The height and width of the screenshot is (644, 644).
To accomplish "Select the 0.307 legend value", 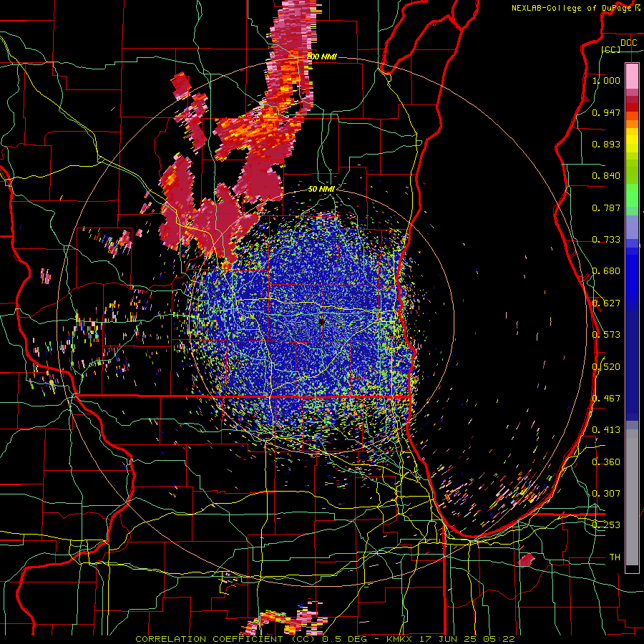I will 606,493.
